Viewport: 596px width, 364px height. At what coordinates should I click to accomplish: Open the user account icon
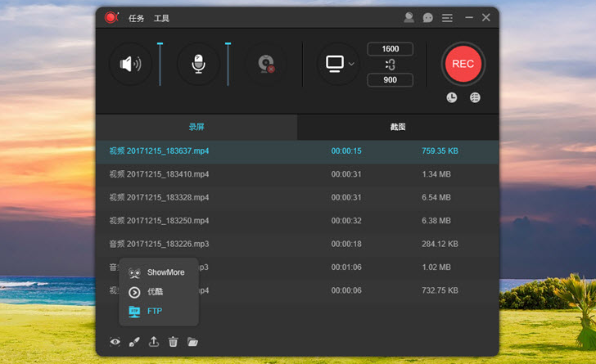point(409,18)
